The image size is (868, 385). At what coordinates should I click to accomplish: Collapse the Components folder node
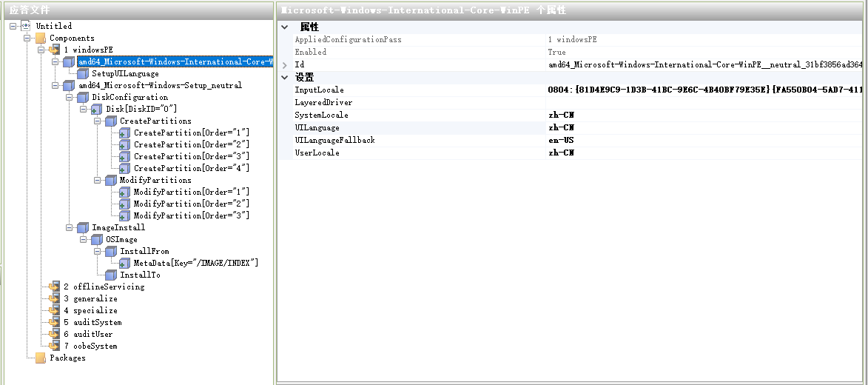27,38
